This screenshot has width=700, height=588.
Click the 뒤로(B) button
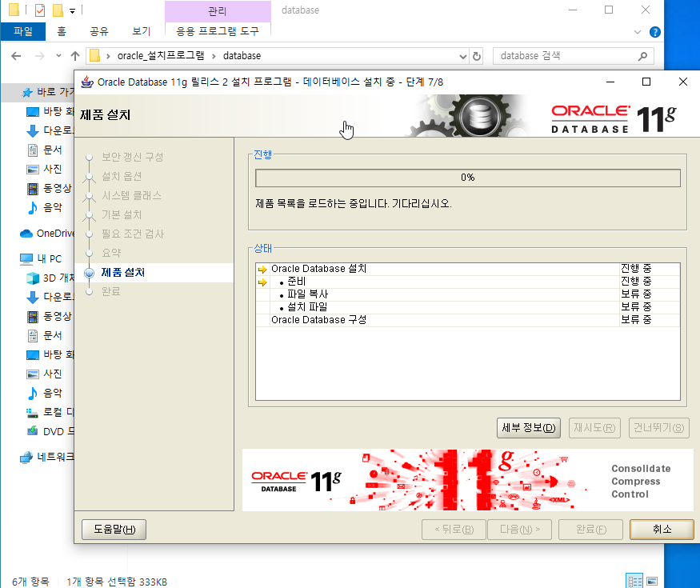pyautogui.click(x=454, y=530)
